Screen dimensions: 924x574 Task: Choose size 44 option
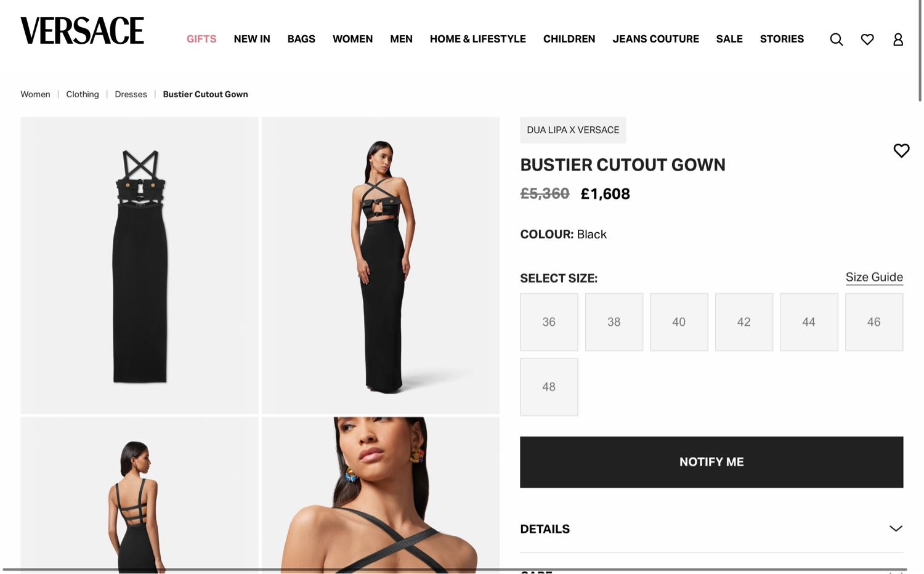pos(809,322)
